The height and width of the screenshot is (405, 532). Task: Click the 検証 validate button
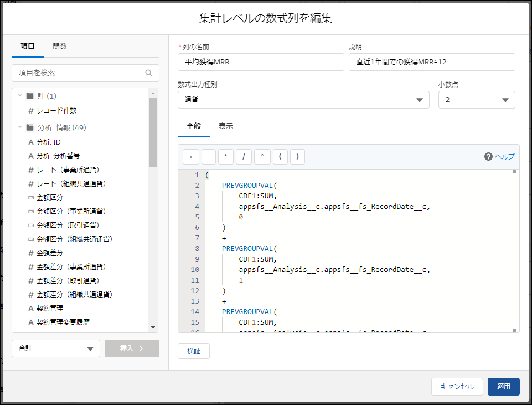(x=193, y=351)
